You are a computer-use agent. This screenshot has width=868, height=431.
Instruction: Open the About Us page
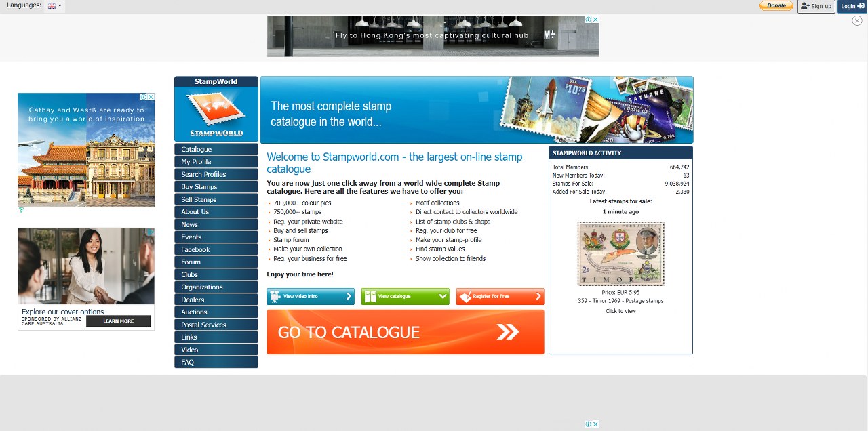pyautogui.click(x=216, y=212)
